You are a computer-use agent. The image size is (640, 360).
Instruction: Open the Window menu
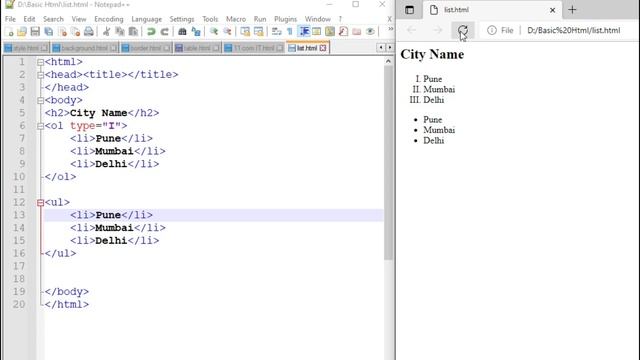(318, 19)
